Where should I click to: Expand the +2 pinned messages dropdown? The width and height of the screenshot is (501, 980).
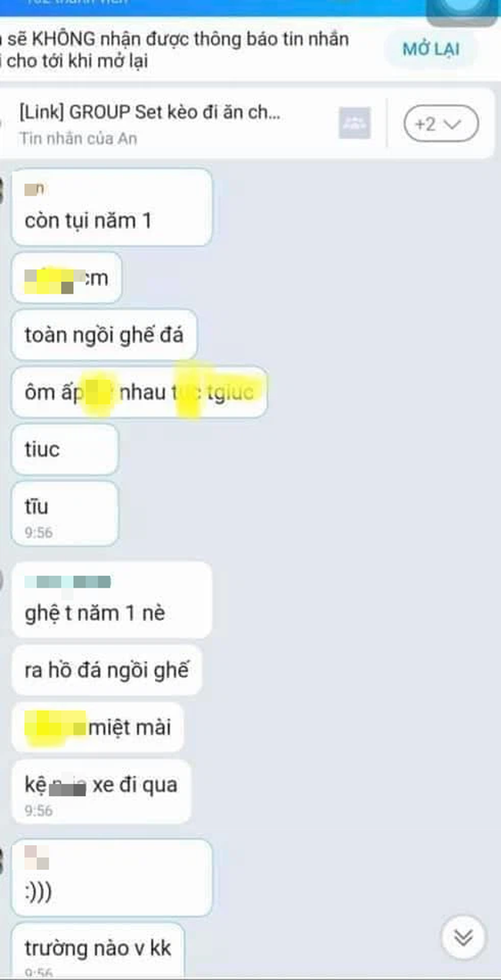coord(441,123)
